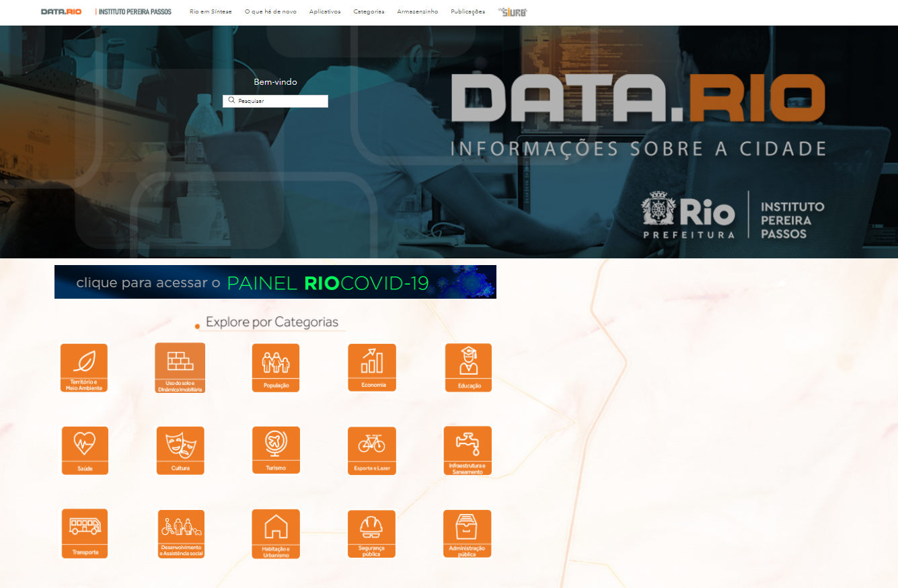Focus the Pesquisar search field
898x588 pixels.
click(x=280, y=101)
